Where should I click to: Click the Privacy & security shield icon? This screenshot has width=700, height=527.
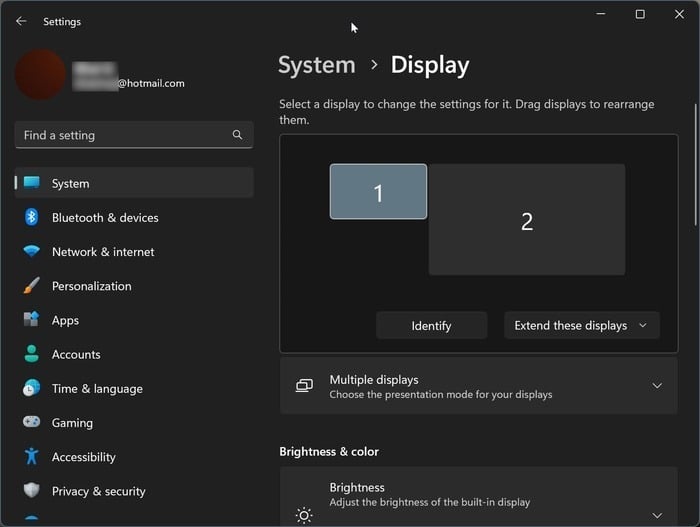[x=31, y=490]
